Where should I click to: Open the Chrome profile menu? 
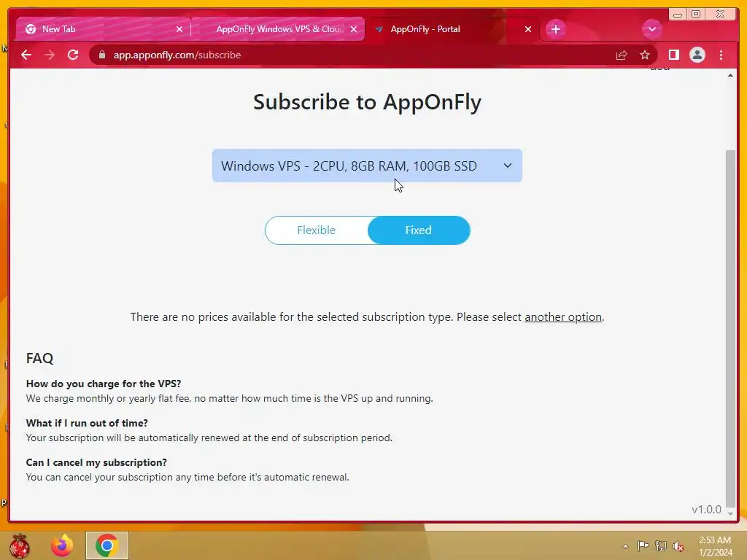[697, 55]
